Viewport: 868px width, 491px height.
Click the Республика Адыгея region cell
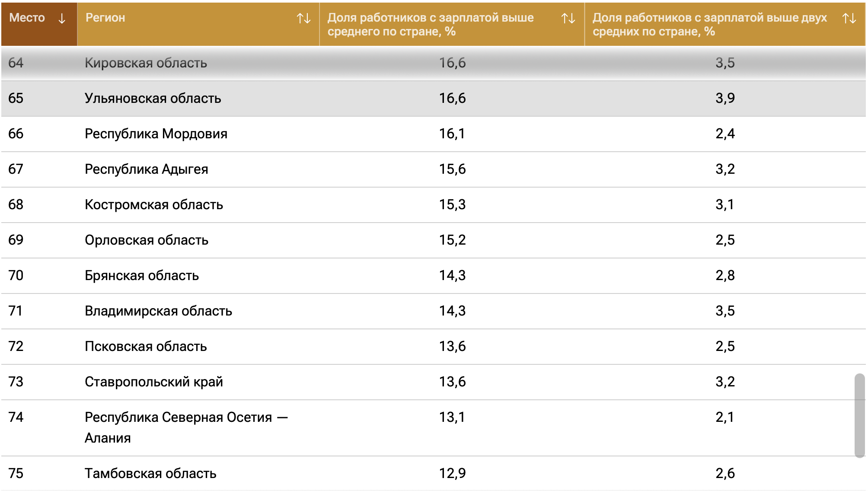click(x=146, y=169)
